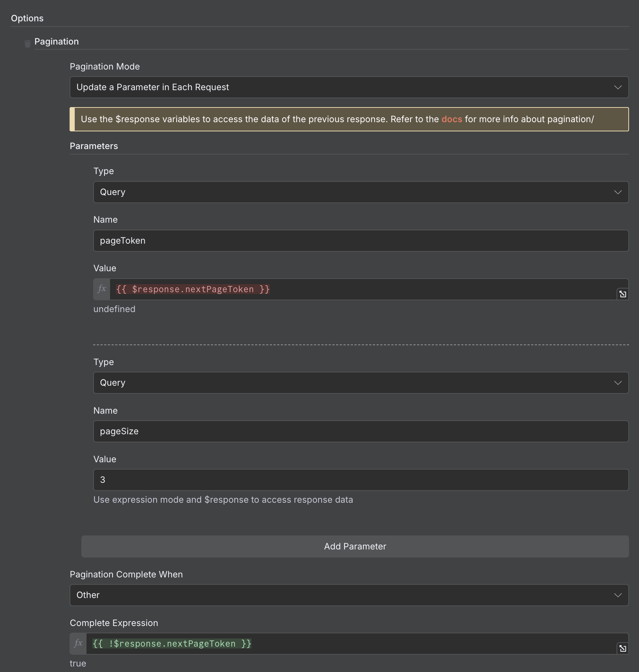This screenshot has width=639, height=672.
Task: Open the Pagination Mode dropdown
Action: [x=349, y=87]
